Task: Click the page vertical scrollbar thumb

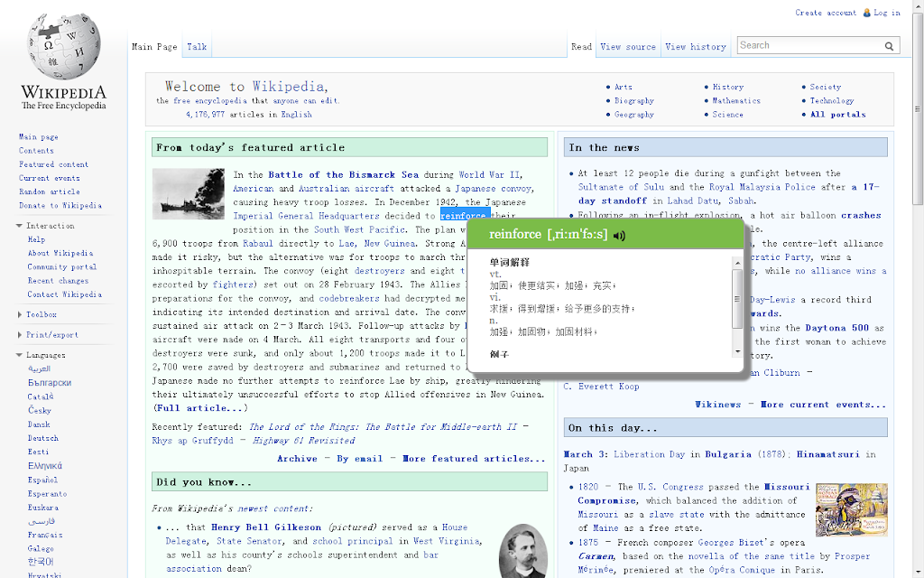Action: (918, 109)
